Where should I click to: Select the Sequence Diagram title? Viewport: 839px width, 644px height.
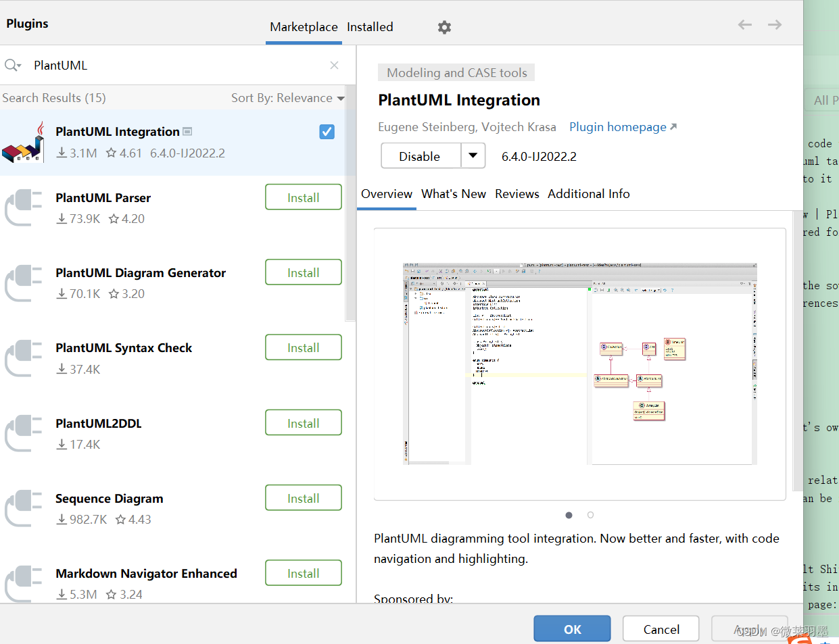pos(110,499)
